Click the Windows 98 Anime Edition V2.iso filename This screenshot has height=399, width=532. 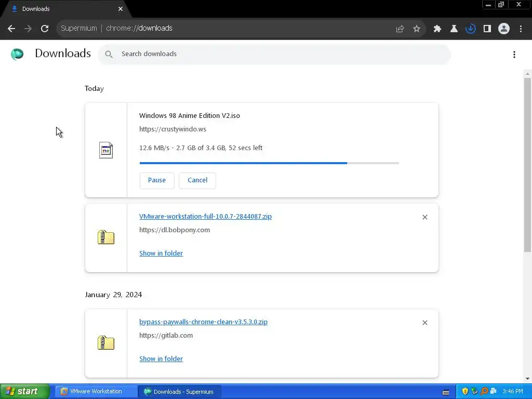click(x=189, y=116)
